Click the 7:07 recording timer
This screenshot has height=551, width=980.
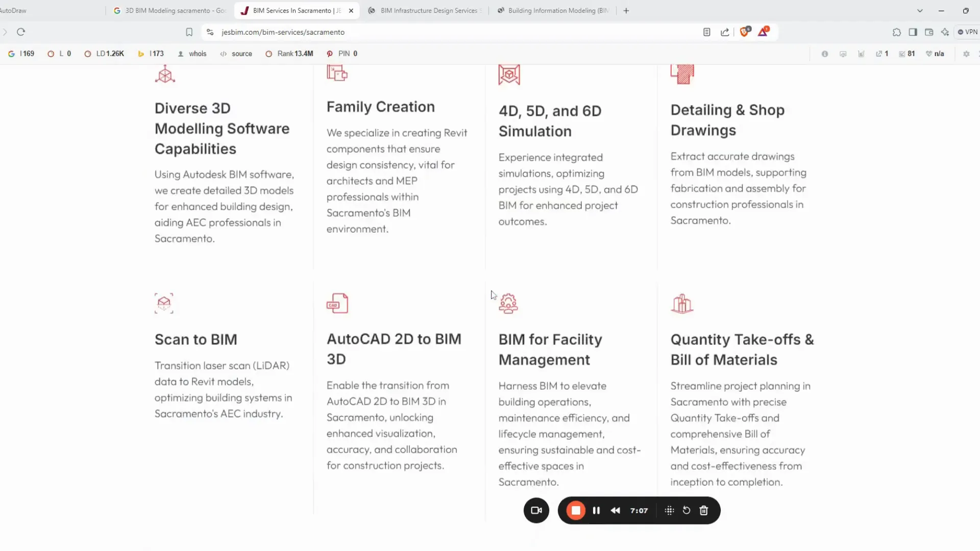pyautogui.click(x=639, y=511)
